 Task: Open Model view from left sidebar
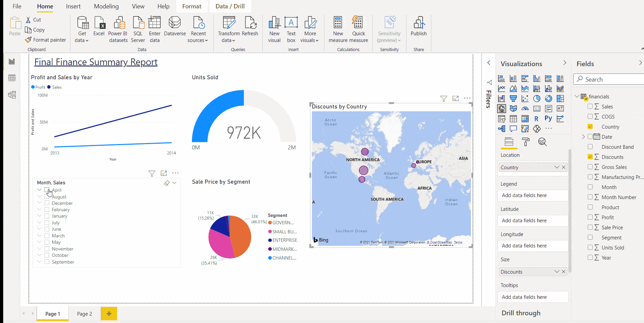(x=12, y=95)
